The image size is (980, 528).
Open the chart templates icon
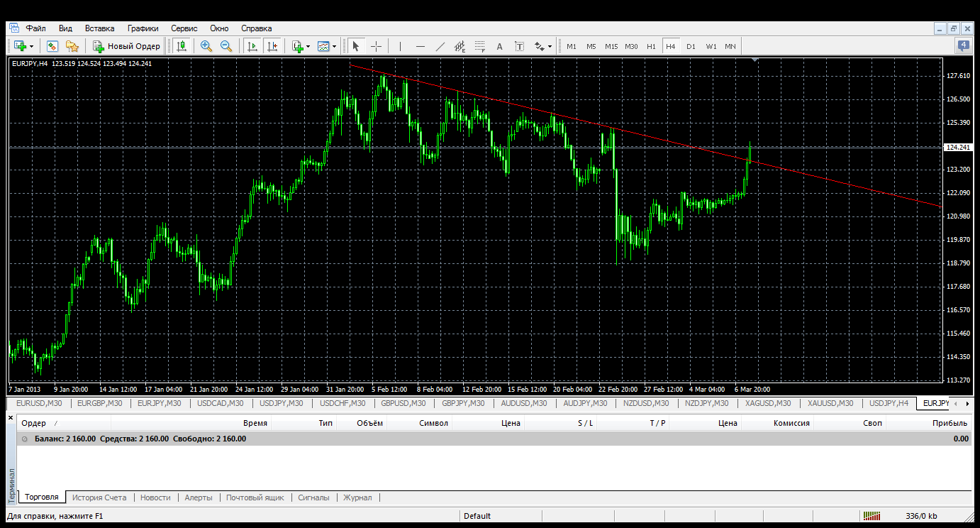[x=324, y=46]
